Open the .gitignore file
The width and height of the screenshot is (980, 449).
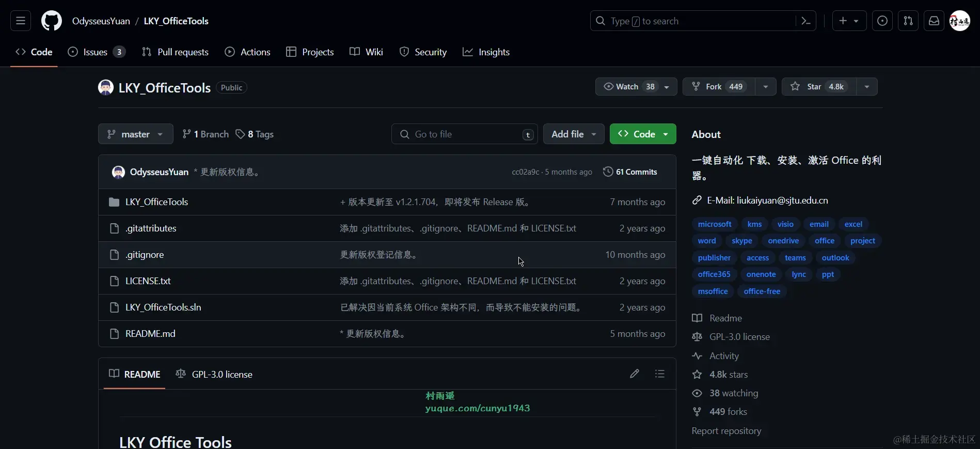(x=145, y=255)
